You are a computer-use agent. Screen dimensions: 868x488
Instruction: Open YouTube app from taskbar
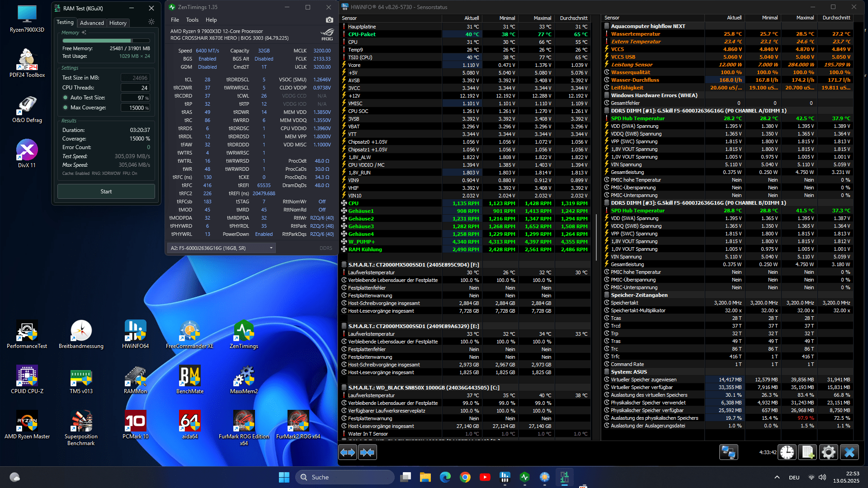click(485, 477)
